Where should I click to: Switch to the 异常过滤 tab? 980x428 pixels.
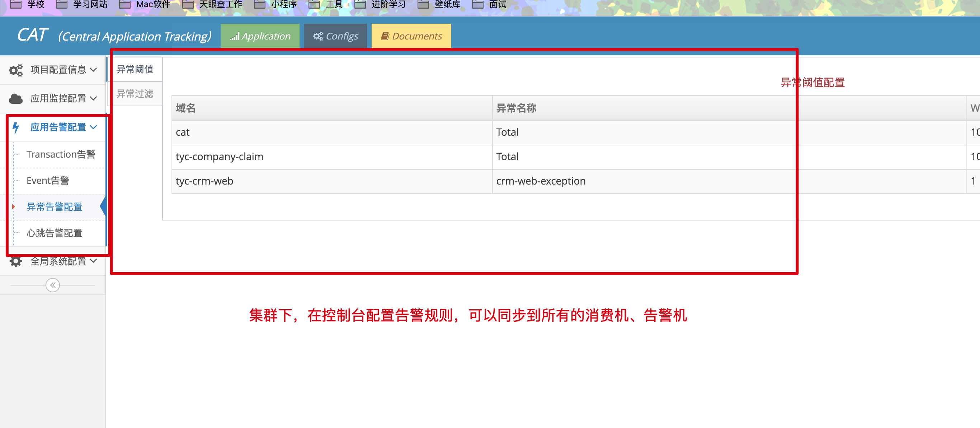[135, 94]
